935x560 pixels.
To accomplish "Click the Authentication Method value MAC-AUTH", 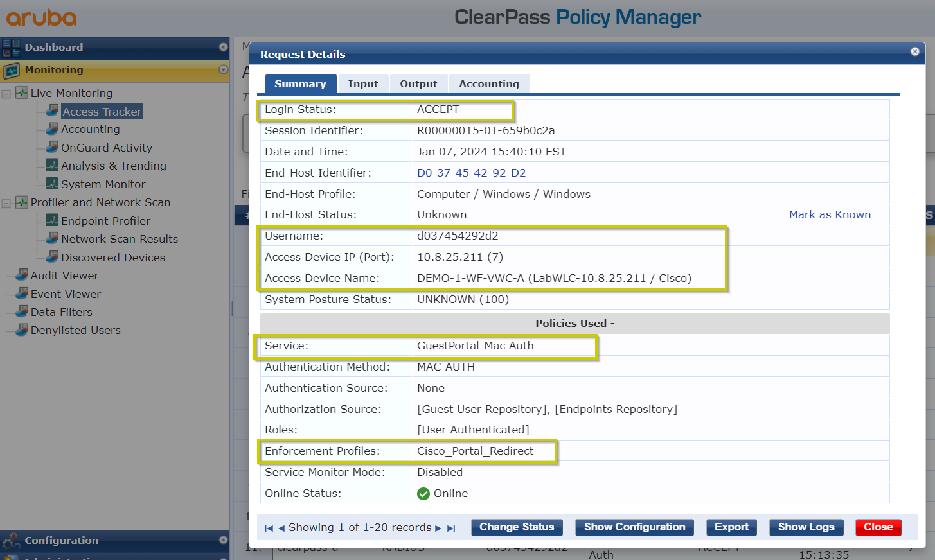I will click(446, 367).
